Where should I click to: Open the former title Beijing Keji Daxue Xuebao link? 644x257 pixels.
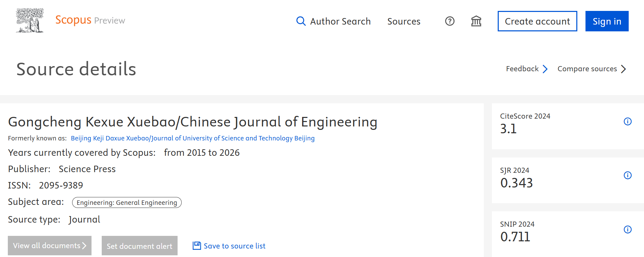click(x=193, y=138)
